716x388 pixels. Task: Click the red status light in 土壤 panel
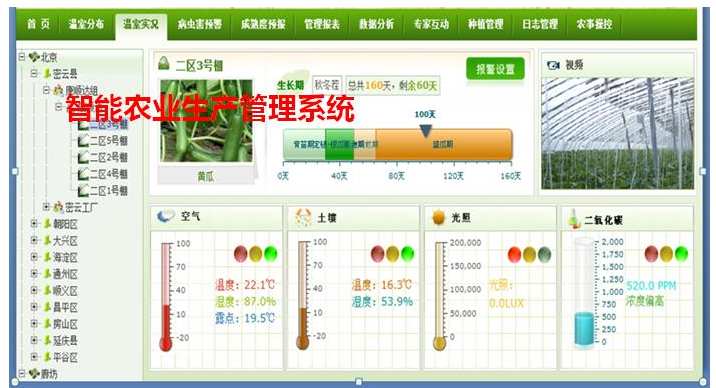tap(378, 253)
